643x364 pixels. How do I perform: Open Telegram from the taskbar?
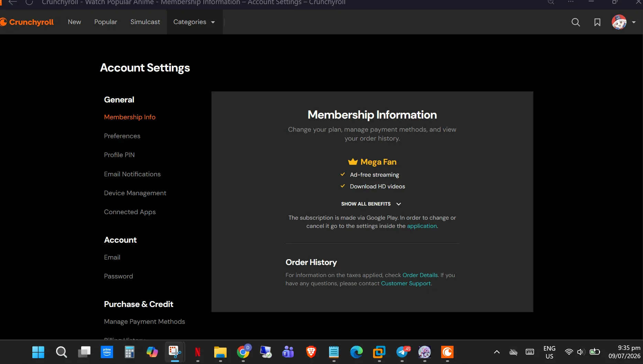402,352
